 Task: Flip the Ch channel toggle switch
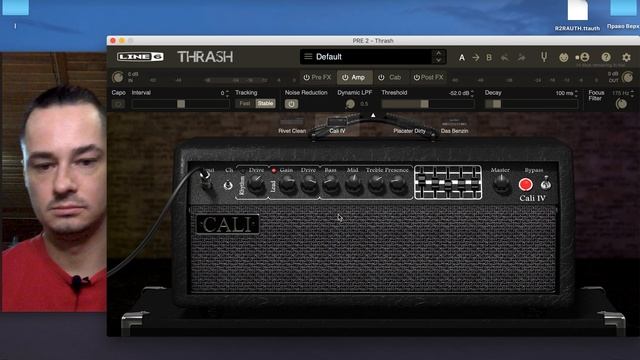pos(228,185)
